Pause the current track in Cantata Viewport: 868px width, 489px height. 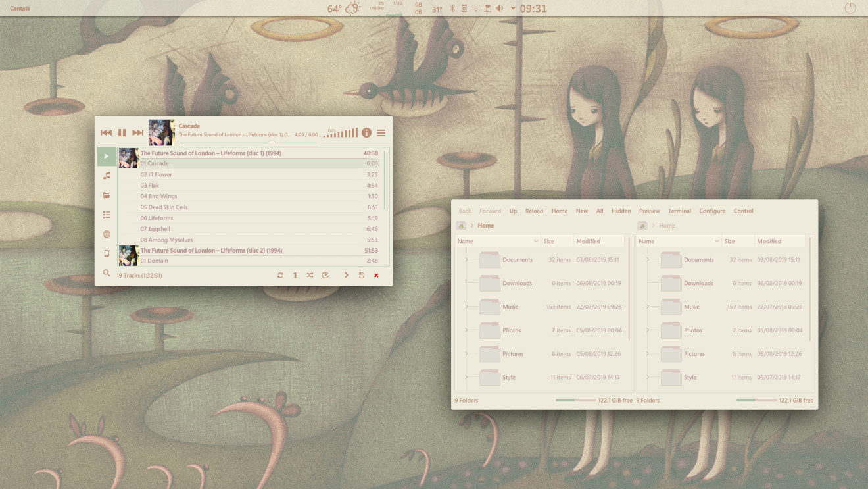tap(122, 133)
